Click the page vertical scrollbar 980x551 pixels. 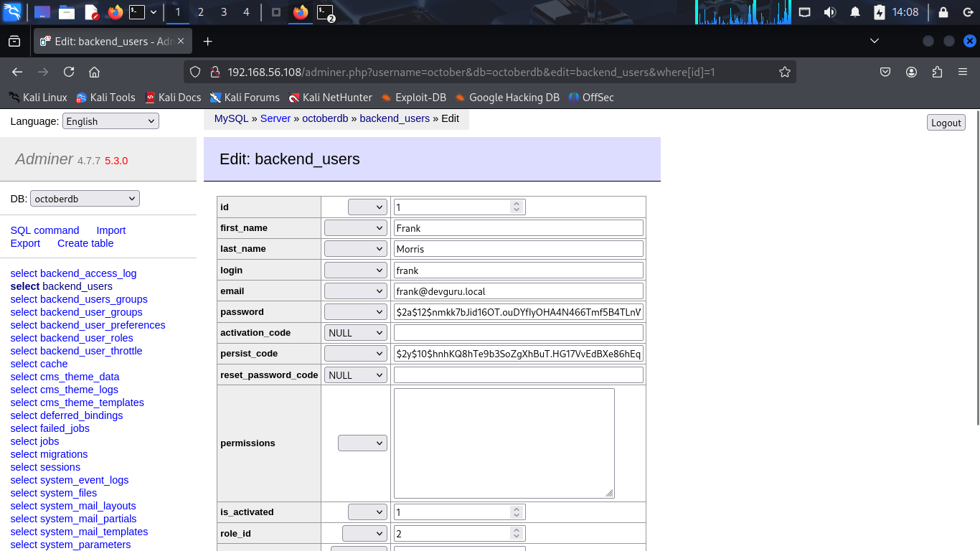[x=976, y=273]
